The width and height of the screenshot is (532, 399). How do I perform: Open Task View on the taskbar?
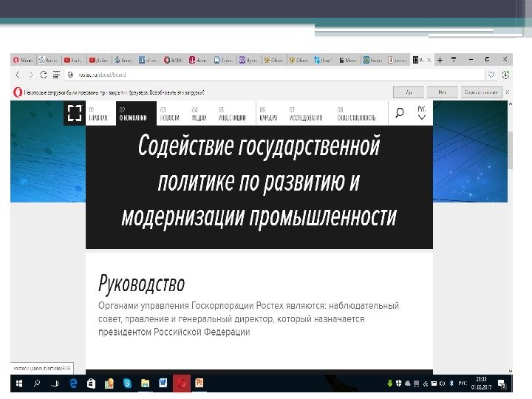[55, 383]
